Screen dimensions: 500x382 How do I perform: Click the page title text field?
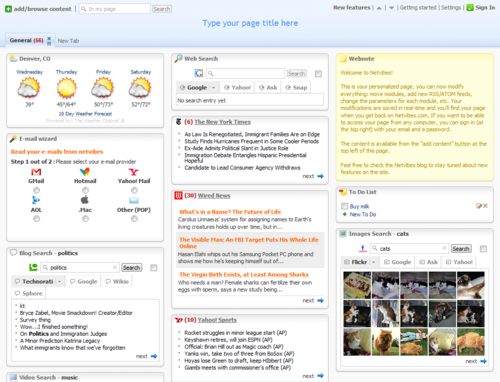(250, 23)
